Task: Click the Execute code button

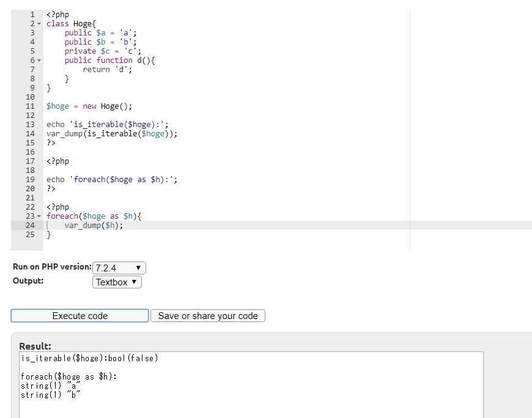Action: pyautogui.click(x=79, y=315)
